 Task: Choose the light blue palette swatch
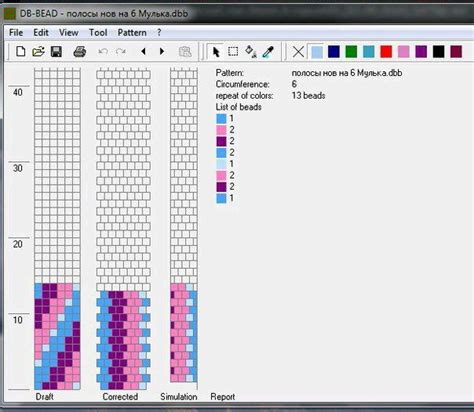(x=316, y=52)
